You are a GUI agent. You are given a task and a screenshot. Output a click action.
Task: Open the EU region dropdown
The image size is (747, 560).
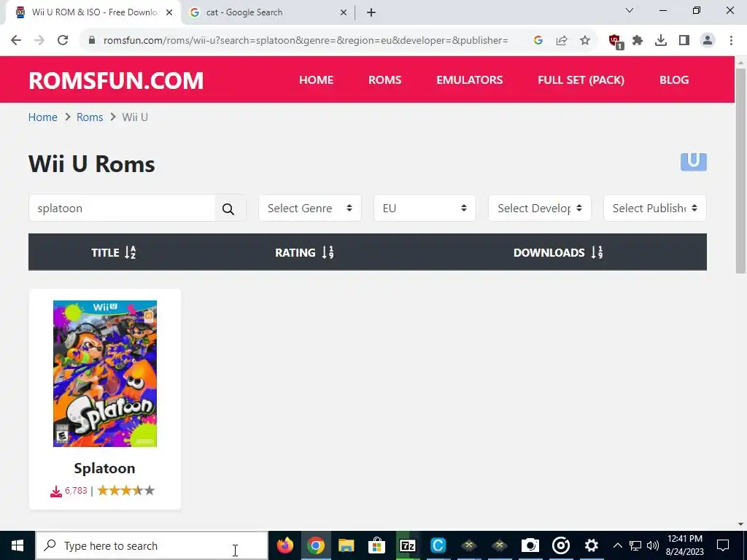[x=425, y=208]
